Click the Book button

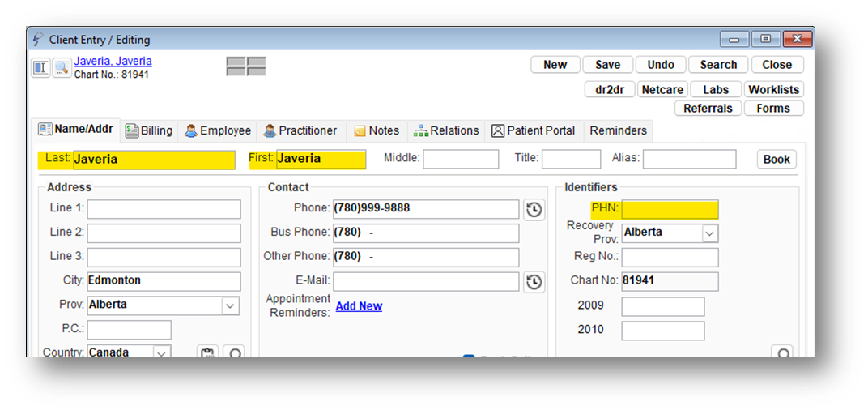pyautogui.click(x=776, y=160)
